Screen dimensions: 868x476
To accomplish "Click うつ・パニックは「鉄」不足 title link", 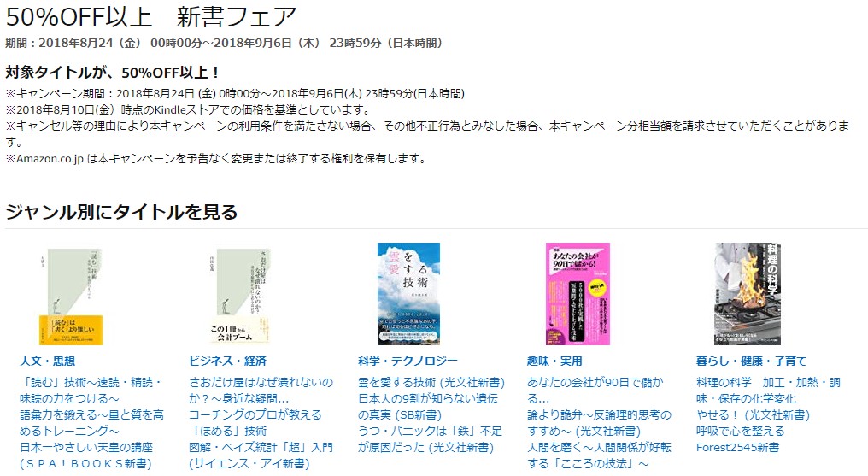I will (430, 439).
